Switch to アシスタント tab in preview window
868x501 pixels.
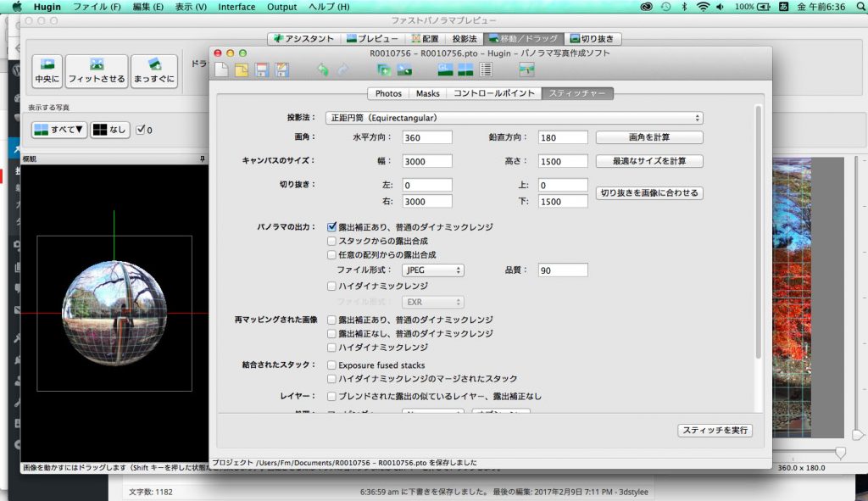click(x=304, y=39)
